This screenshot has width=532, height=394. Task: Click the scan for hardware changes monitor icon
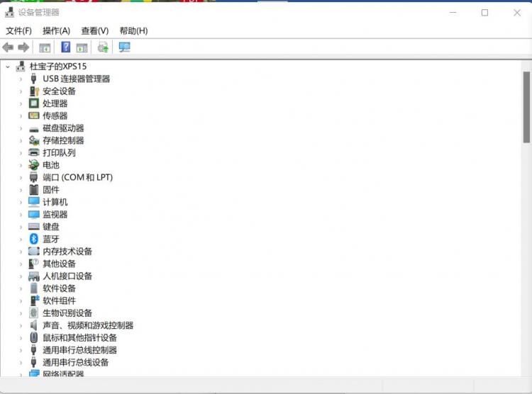125,47
